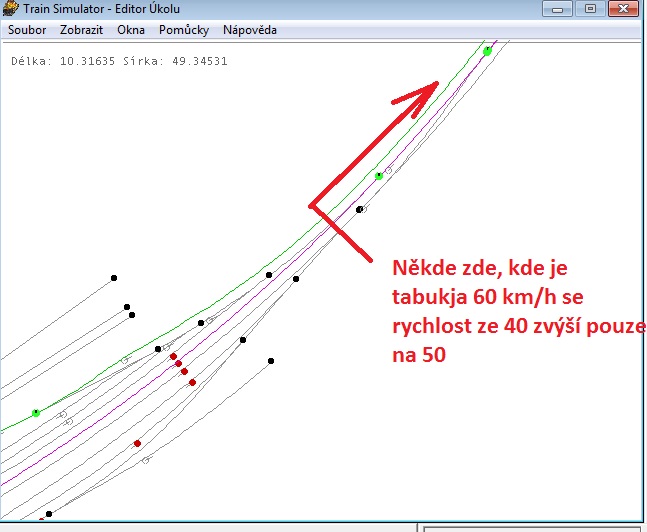Click the Train Simulator app icon in title bar

tap(10, 8)
